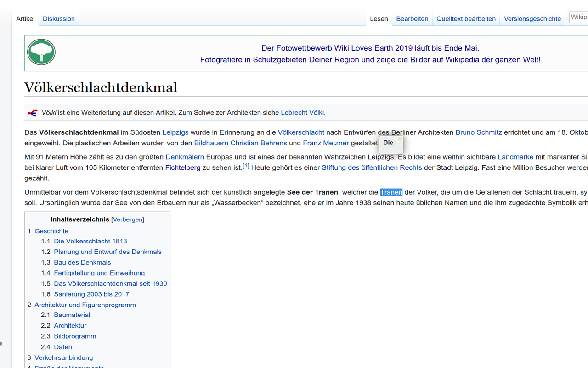Jump to footnote reference [1]
The height and width of the screenshot is (368, 588).
pyautogui.click(x=246, y=166)
